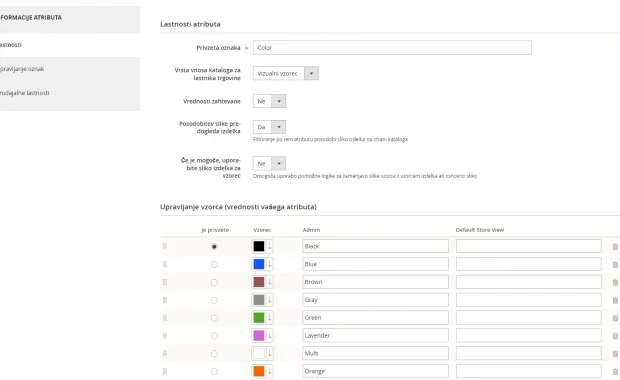Open the Posodobitev slike predogleda izdelka dropdown
The width and height of the screenshot is (620, 380).
coord(269,127)
